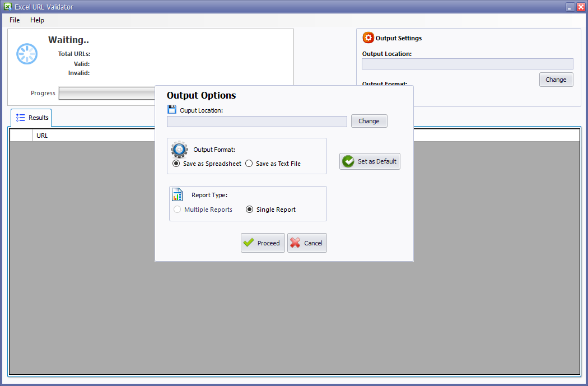This screenshot has width=588, height=386.
Task: Open the File menu
Action: coord(14,20)
